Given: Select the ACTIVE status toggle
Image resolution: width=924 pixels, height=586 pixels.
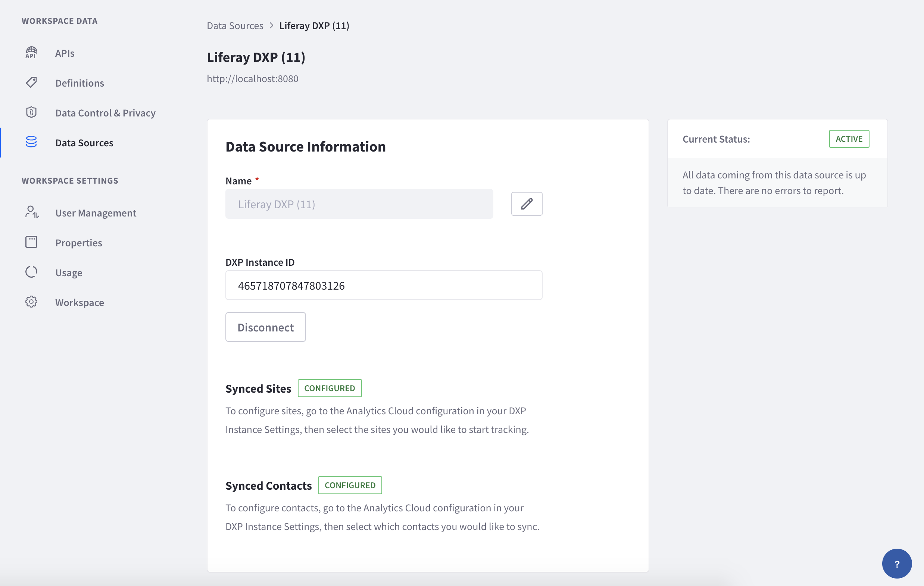Looking at the screenshot, I should (849, 139).
